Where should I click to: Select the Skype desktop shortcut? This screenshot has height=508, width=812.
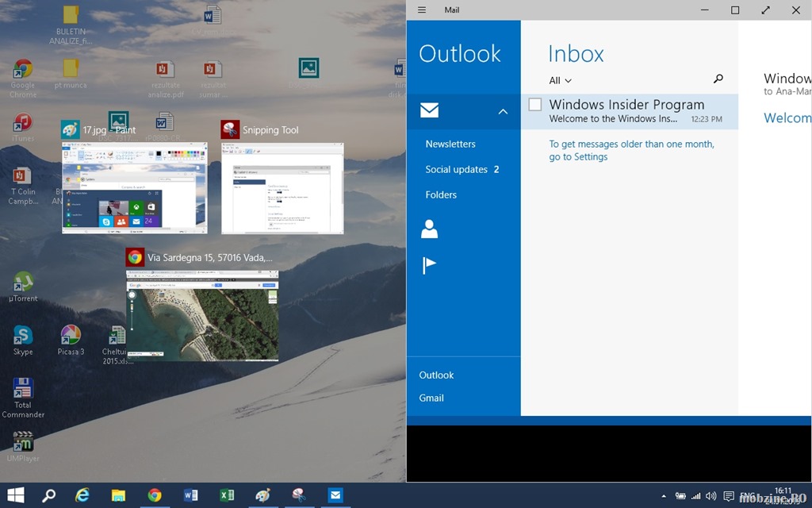(23, 341)
